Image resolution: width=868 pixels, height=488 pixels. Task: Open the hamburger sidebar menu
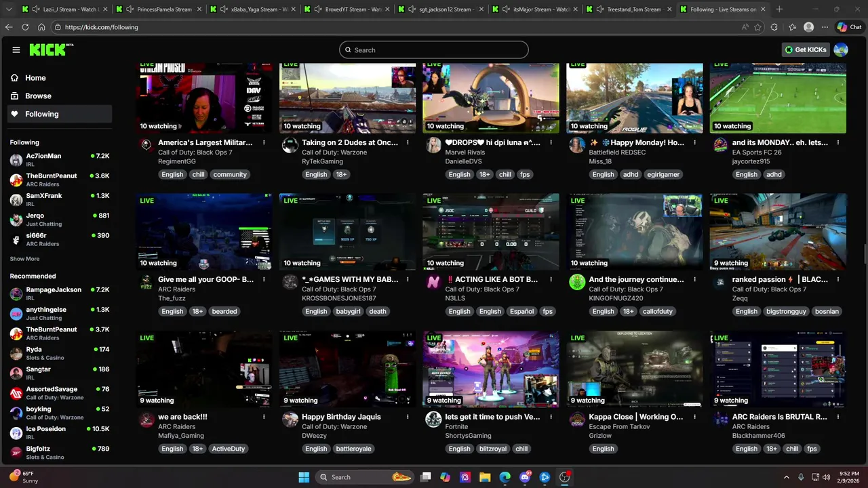[16, 49]
